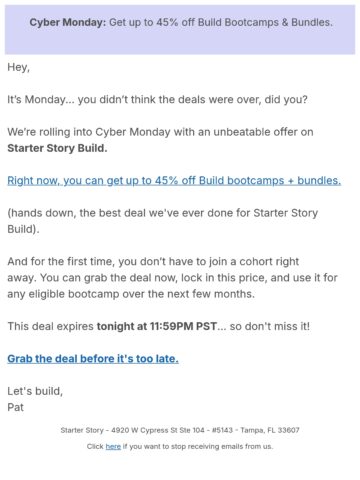Click 'We're rolling into Cyber Monday' line
This screenshot has height=480, width=360.
(x=160, y=132)
